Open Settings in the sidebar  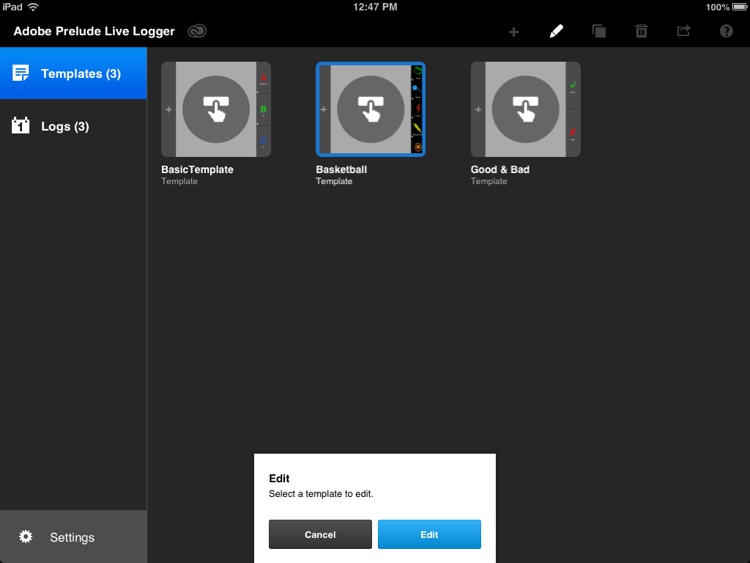tap(73, 537)
